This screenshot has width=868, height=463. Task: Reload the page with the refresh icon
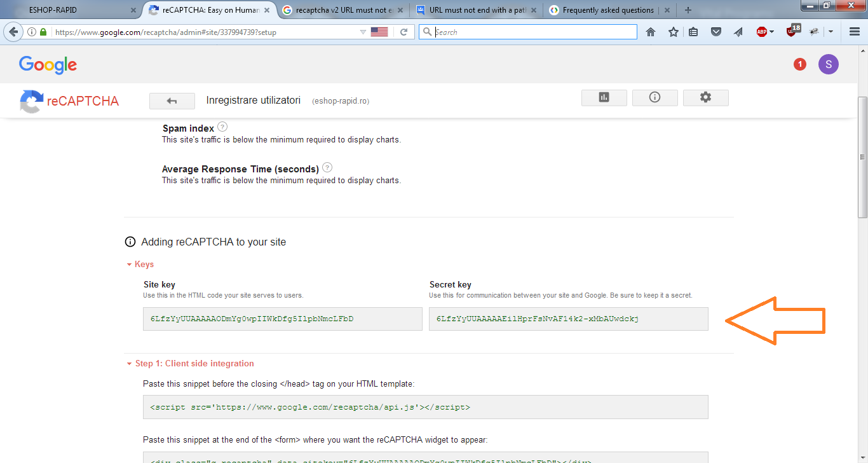pos(403,32)
